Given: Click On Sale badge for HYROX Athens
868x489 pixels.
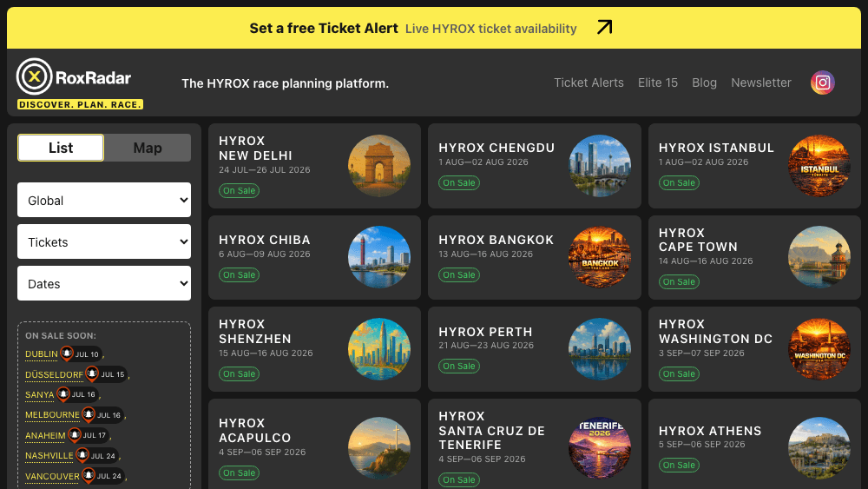Looking at the screenshot, I should 680,466.
